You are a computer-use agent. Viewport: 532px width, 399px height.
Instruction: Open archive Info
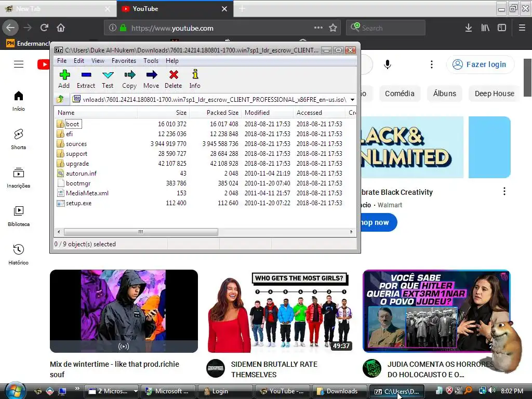195,79
